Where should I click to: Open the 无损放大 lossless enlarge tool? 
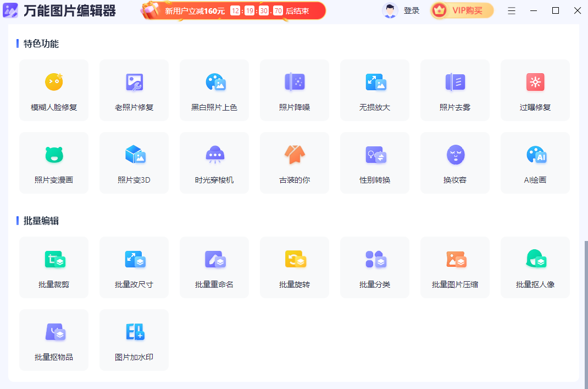point(375,90)
